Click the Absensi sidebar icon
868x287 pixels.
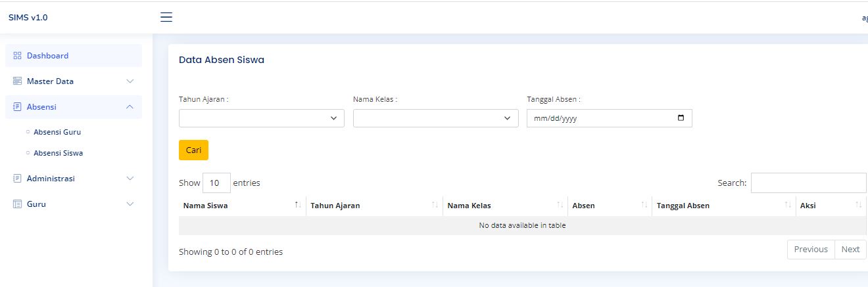click(x=18, y=106)
